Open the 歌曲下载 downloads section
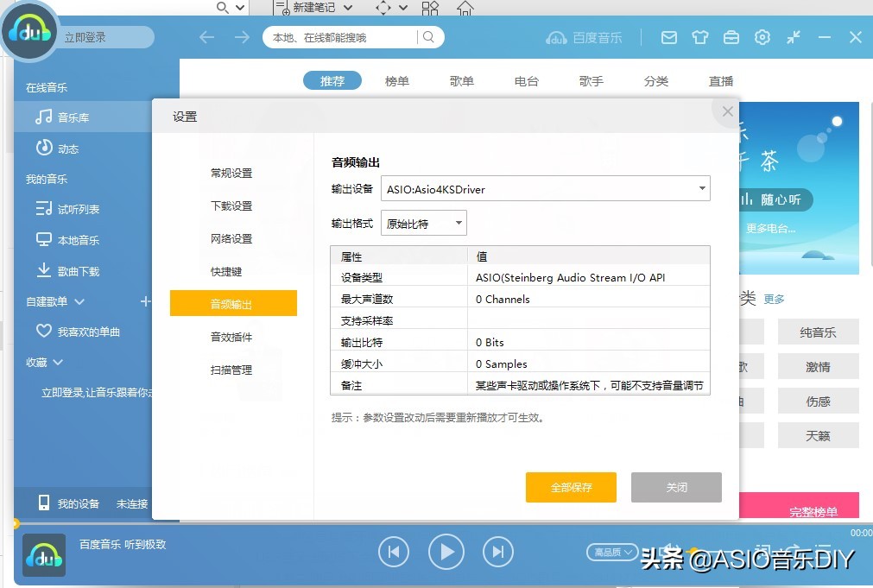The image size is (873, 588). pyautogui.click(x=69, y=271)
